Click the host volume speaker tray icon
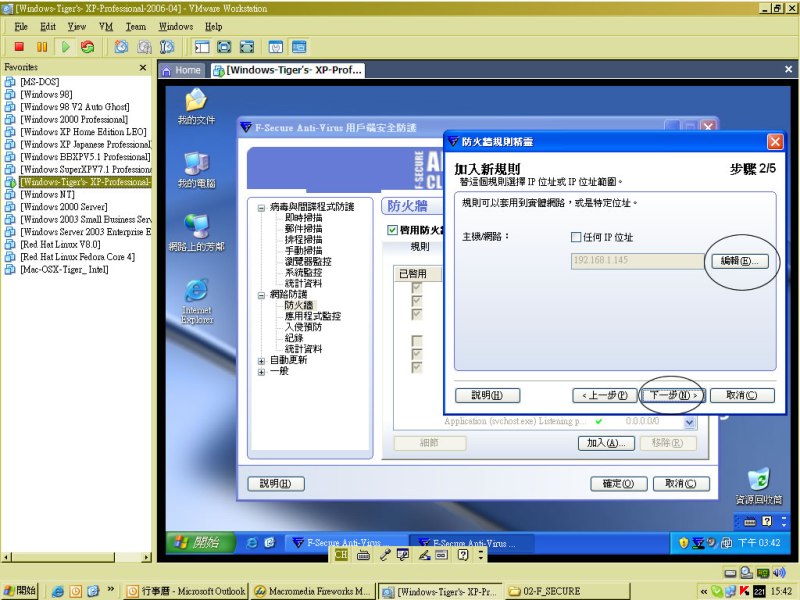Viewport: 800px width, 600px height. pyautogui.click(x=780, y=572)
